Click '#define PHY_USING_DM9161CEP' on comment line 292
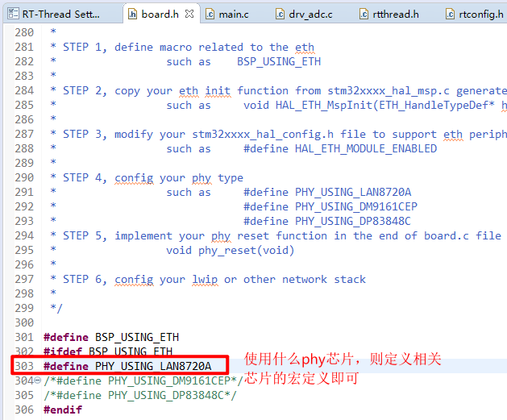The height and width of the screenshot is (420, 507). pos(330,206)
